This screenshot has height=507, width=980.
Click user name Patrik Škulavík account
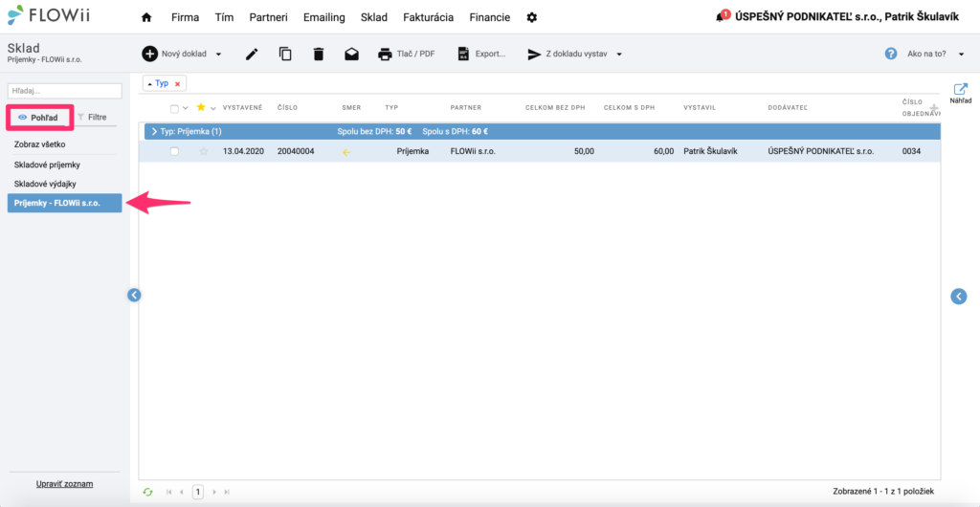[922, 17]
